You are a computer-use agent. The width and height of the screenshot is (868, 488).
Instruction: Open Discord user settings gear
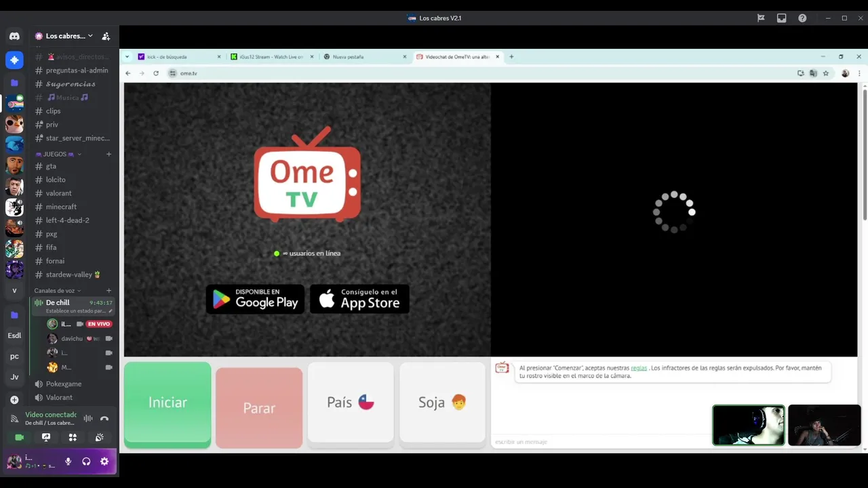(104, 461)
